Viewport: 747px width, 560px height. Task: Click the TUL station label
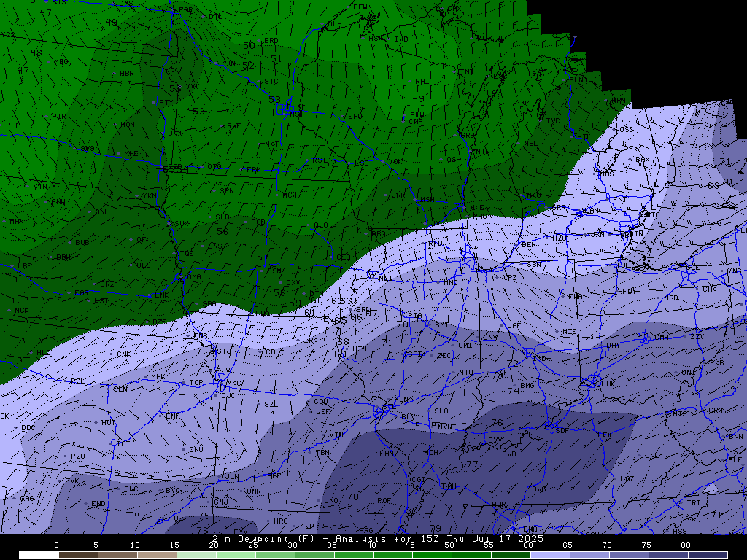[175, 518]
